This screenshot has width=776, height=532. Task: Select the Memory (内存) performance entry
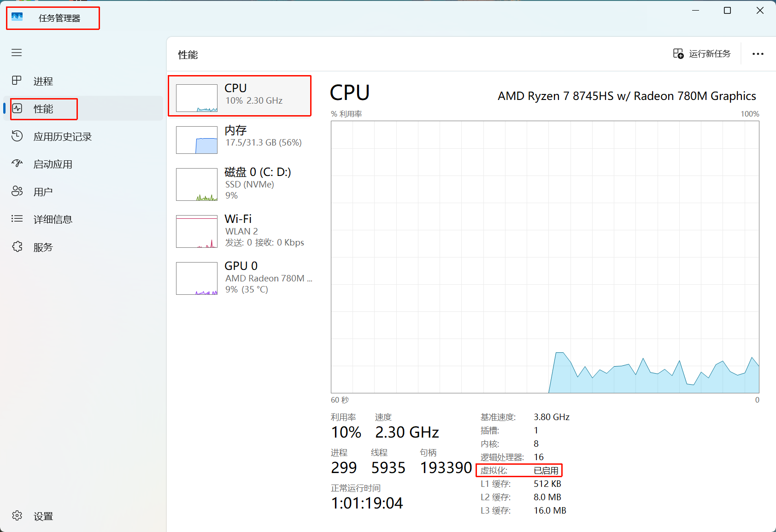[x=240, y=137]
